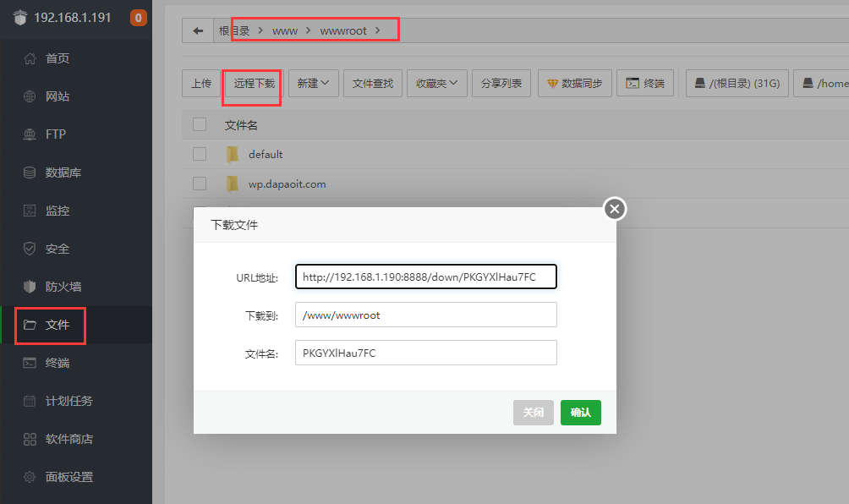Check the box for default folder
The image size is (849, 504).
[200, 154]
